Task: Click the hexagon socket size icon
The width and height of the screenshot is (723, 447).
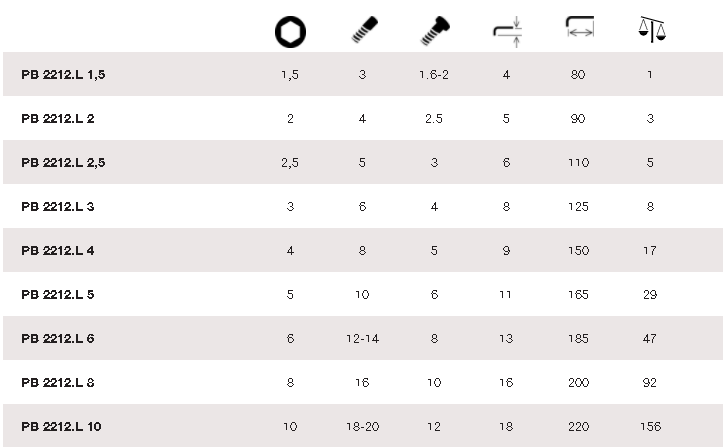Action: [290, 32]
